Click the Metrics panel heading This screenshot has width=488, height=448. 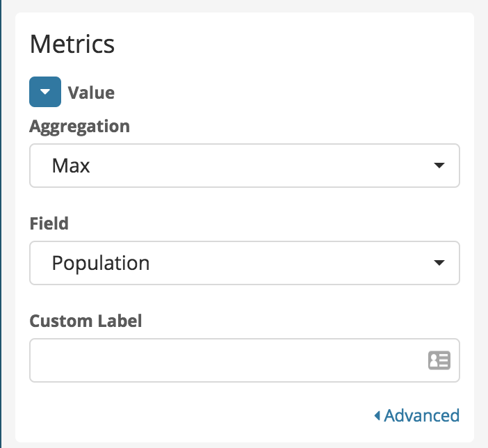[72, 44]
